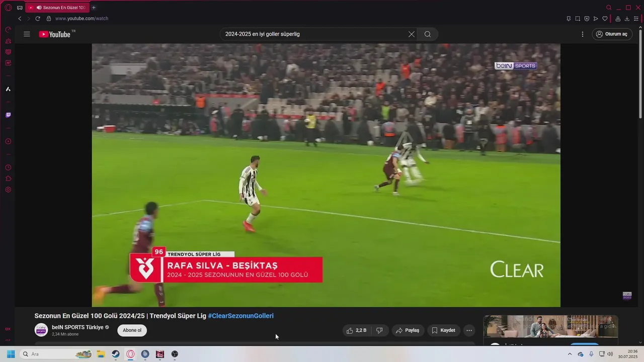Image resolution: width=644 pixels, height=362 pixels.
Task: Select the Sezonun En Güzel 100 tab
Action: (x=57, y=8)
